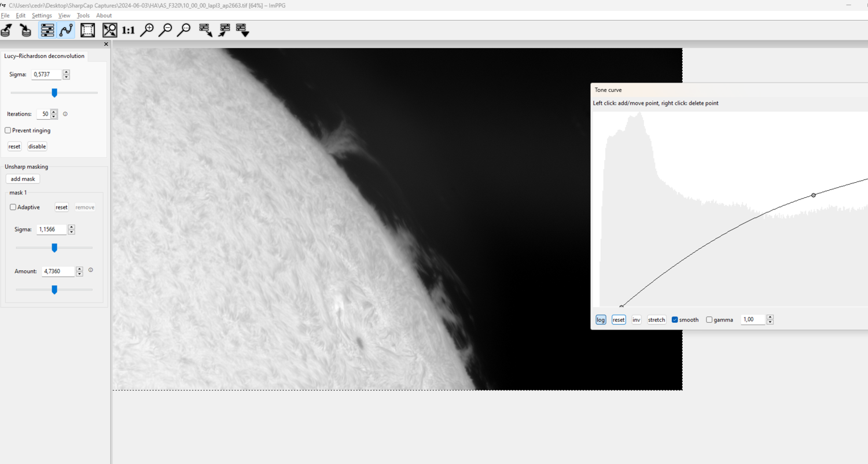
Task: Open the View menu
Action: [x=64, y=16]
